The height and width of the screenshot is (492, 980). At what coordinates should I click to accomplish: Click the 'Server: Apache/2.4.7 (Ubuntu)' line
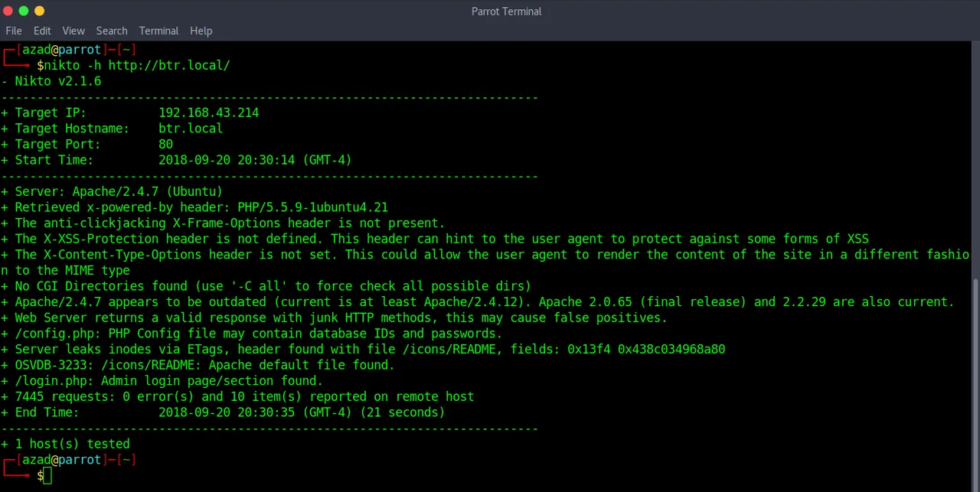click(112, 191)
